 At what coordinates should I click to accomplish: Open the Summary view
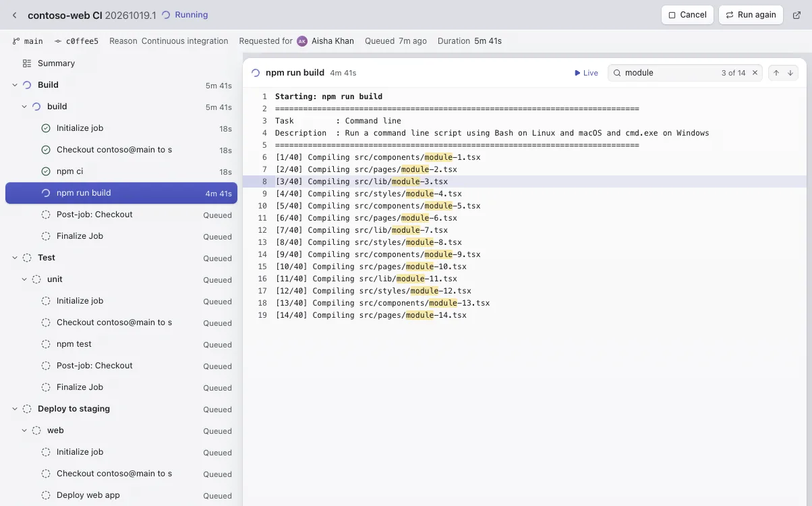click(121, 63)
